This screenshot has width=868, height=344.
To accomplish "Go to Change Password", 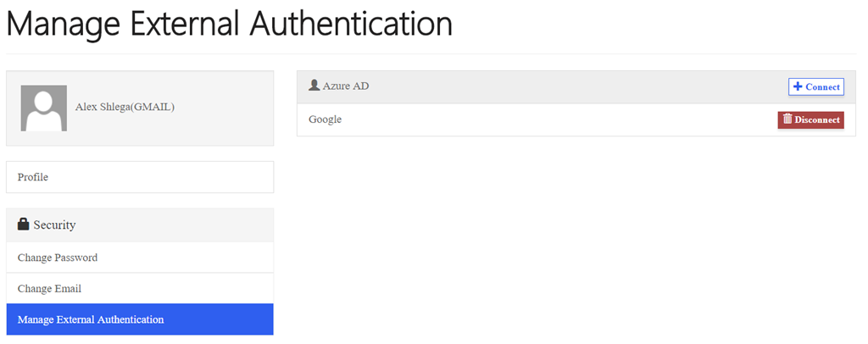I will click(x=140, y=258).
